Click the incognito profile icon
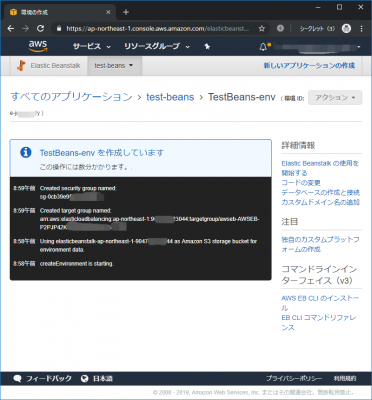Screen dimensions: 372x400 click(x=347, y=29)
